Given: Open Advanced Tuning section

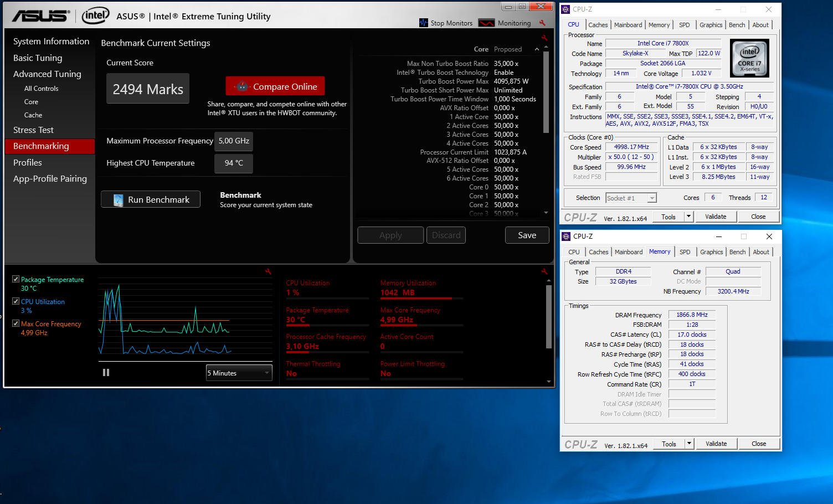Looking at the screenshot, I should click(x=47, y=74).
